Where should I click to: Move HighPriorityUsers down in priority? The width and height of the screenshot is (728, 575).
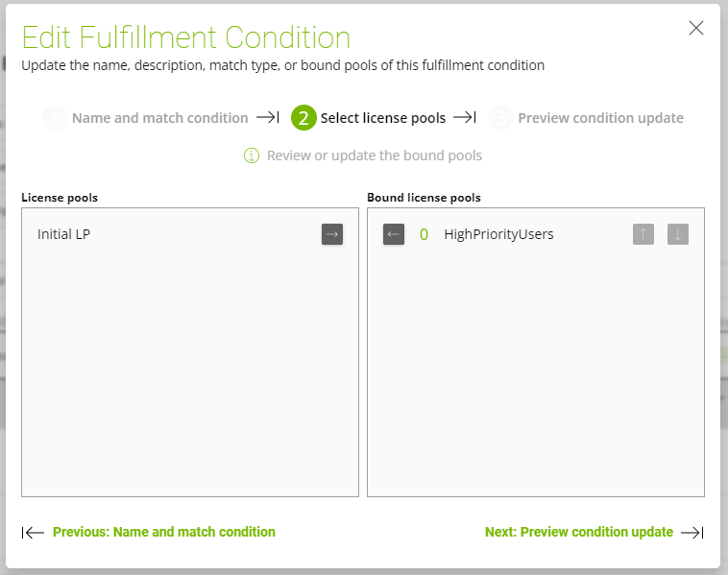point(678,234)
